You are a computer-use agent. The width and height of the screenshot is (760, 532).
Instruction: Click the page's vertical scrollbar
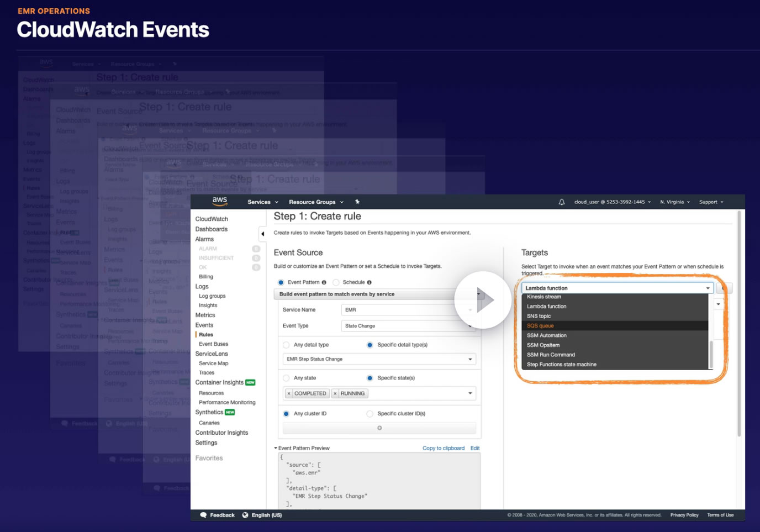[739, 325]
